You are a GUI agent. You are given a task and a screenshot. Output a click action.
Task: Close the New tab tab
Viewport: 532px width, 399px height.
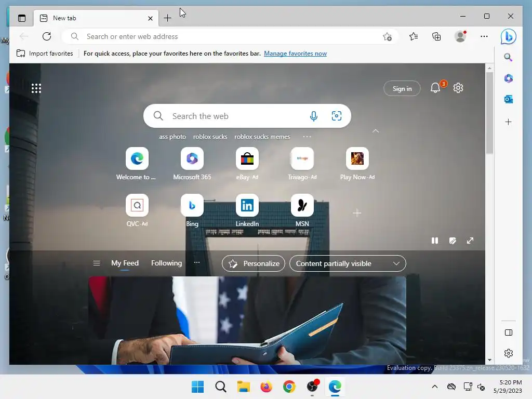[150, 18]
